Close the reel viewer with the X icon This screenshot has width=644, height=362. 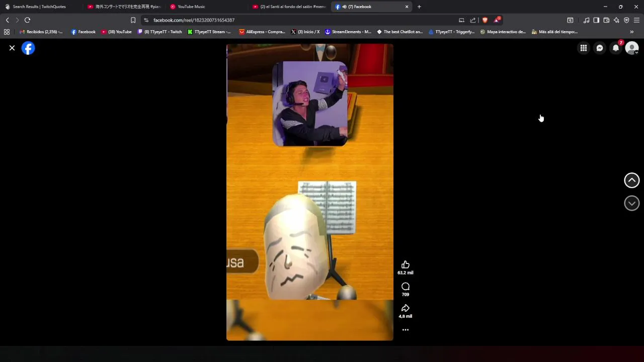click(12, 48)
